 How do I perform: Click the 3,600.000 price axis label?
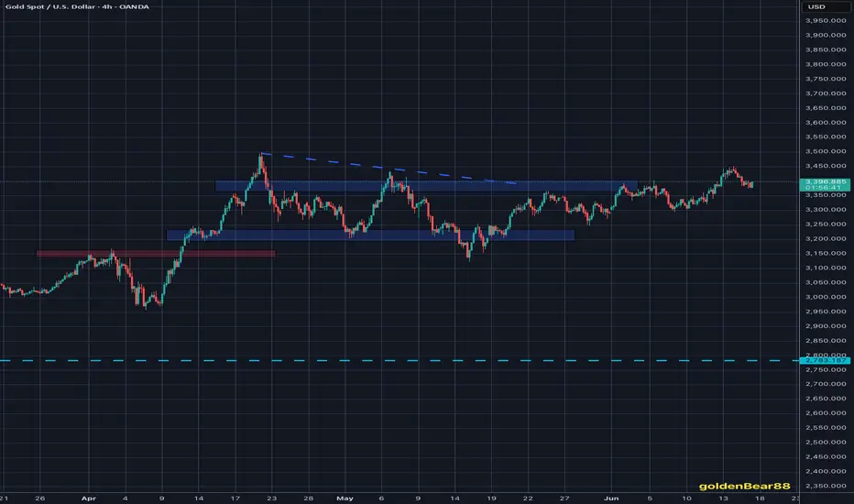825,123
